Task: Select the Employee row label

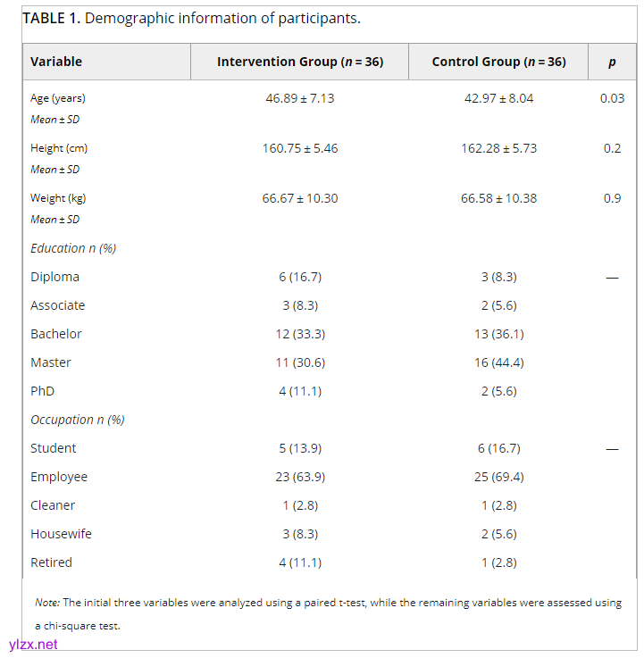Action: coord(59,477)
